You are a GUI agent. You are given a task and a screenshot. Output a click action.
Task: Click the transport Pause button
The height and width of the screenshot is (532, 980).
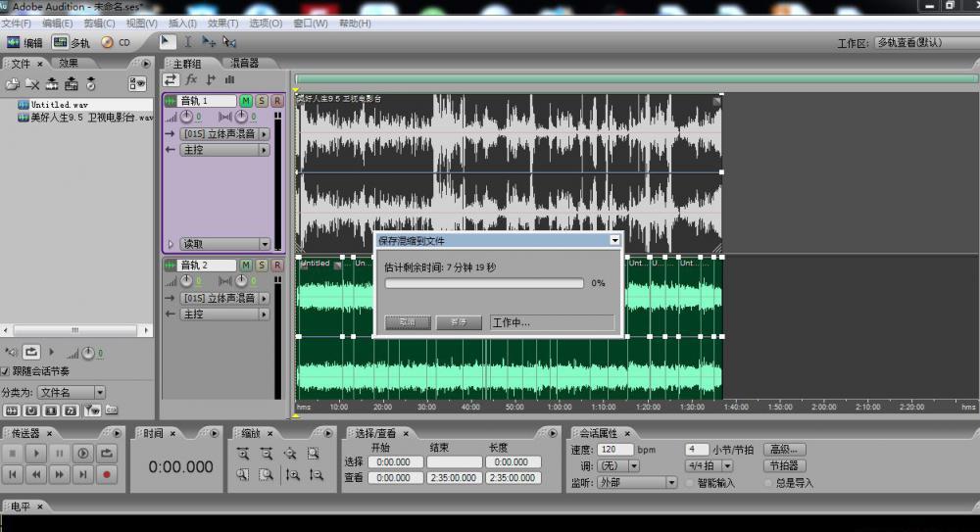pos(60,454)
